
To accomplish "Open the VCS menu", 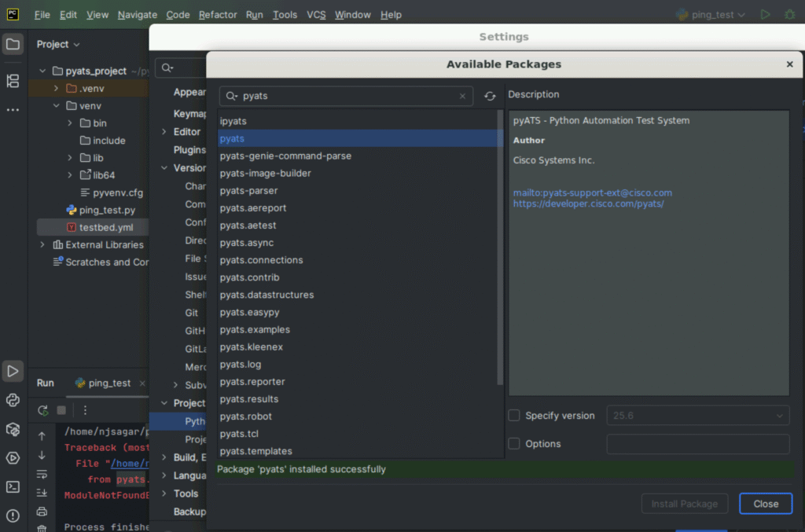I will tap(316, 14).
